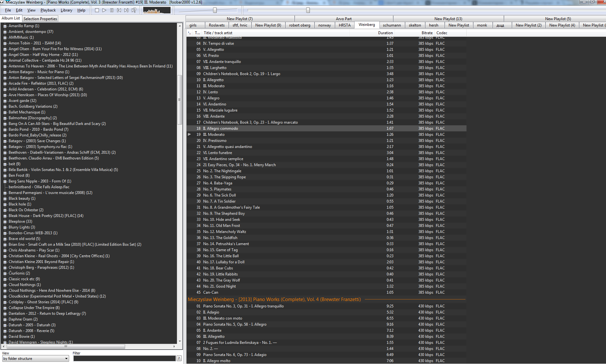
Task: Expand the Avant garde folder node
Action: click(x=5, y=101)
